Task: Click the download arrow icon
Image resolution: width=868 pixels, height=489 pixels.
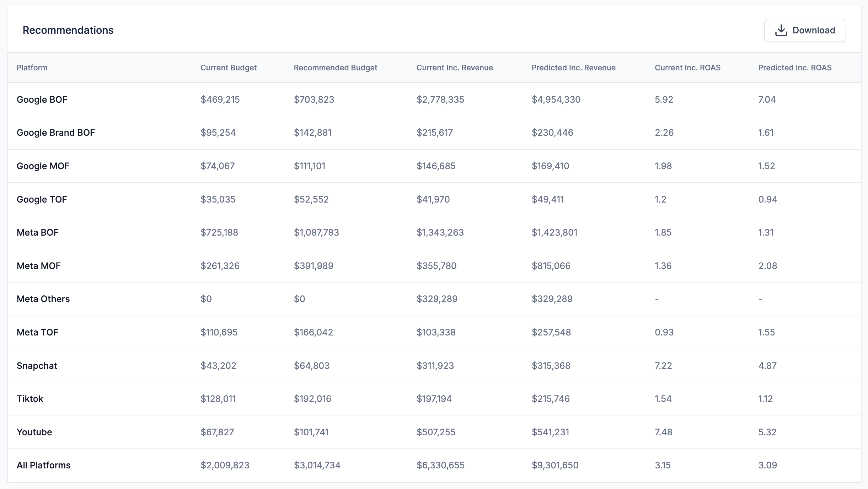Action: tap(781, 31)
